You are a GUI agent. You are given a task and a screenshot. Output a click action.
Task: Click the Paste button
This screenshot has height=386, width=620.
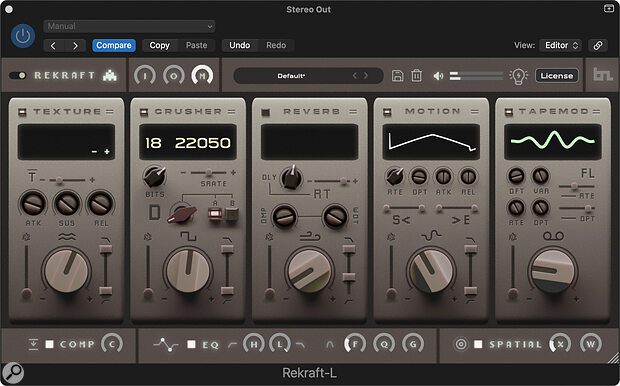(197, 45)
